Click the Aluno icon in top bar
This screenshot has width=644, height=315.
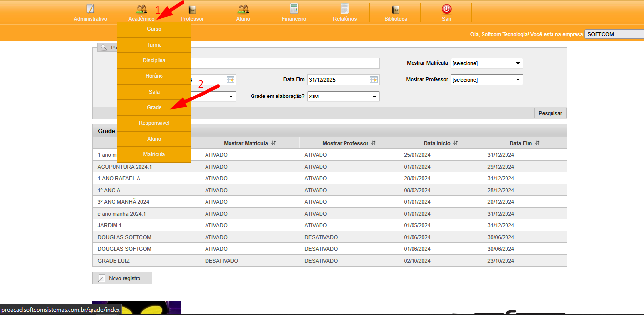point(243,9)
